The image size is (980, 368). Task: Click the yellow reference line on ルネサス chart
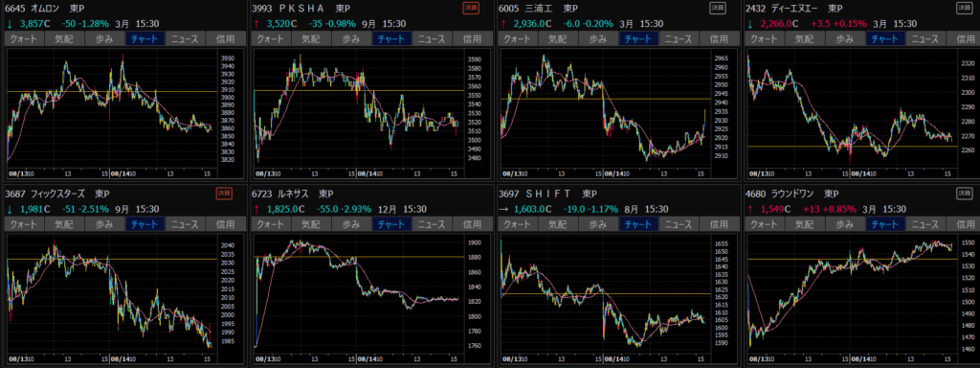pyautogui.click(x=359, y=257)
